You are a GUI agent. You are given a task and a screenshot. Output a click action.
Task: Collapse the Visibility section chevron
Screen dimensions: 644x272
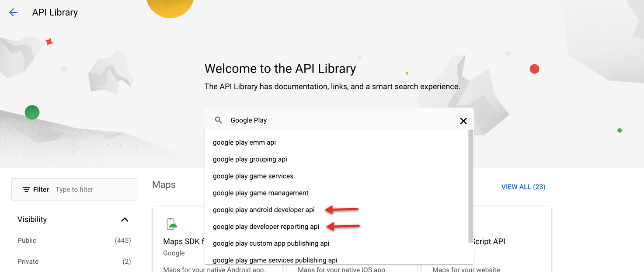click(125, 220)
